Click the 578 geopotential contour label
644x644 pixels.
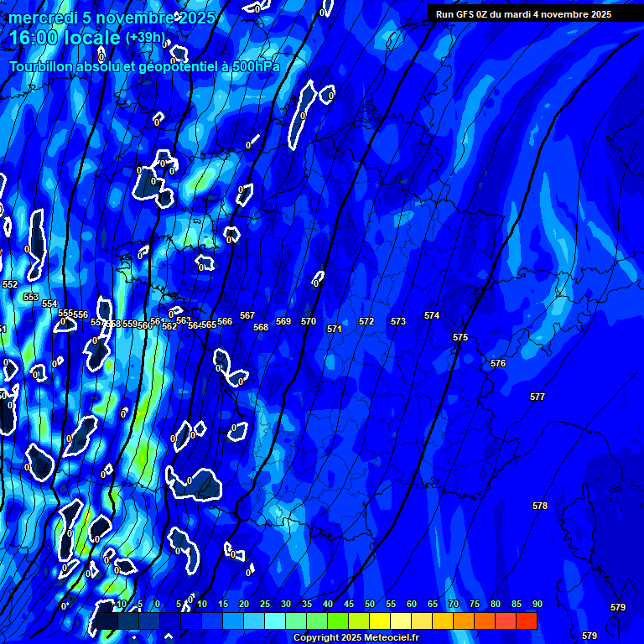coord(540,506)
